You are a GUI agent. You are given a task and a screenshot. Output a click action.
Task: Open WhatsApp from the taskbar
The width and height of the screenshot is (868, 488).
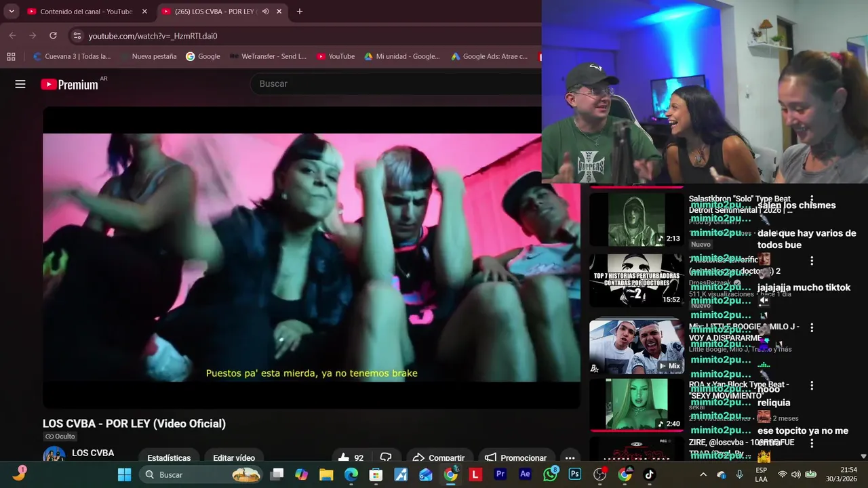550,474
